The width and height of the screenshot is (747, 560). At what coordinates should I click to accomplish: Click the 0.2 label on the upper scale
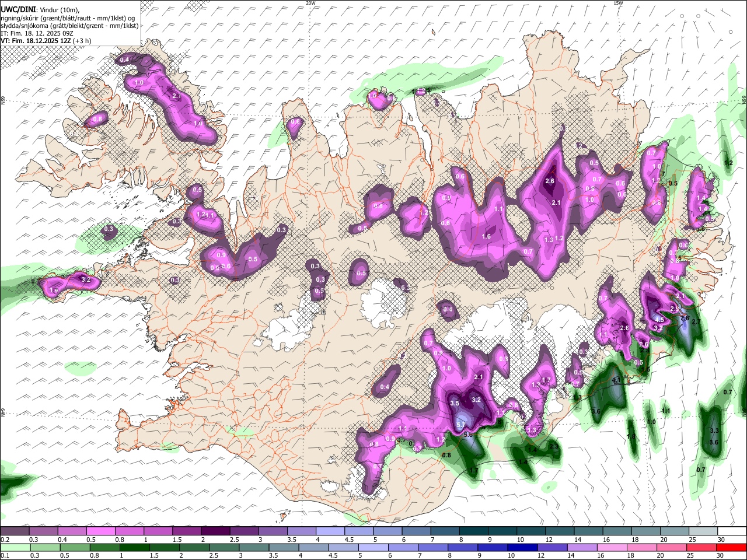(4, 540)
